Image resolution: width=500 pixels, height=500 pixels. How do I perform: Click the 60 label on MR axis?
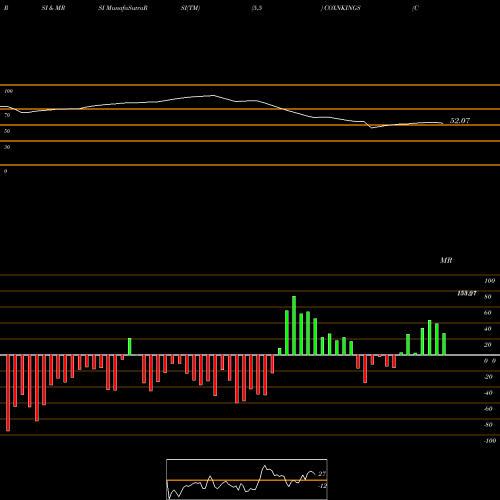click(x=488, y=313)
